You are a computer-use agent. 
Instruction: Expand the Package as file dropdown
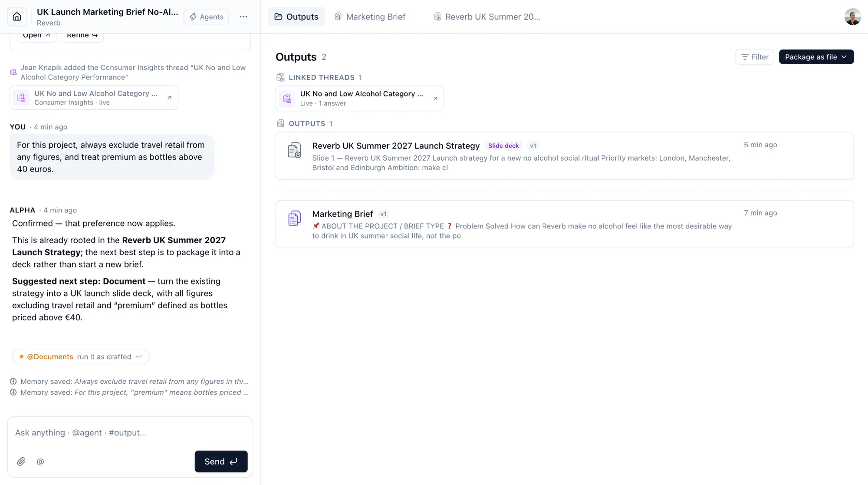[x=816, y=57]
